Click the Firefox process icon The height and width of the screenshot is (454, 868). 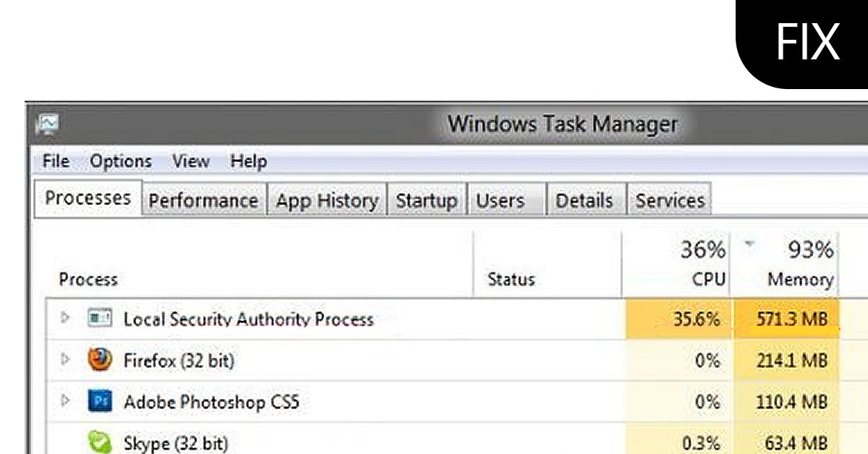(99, 360)
